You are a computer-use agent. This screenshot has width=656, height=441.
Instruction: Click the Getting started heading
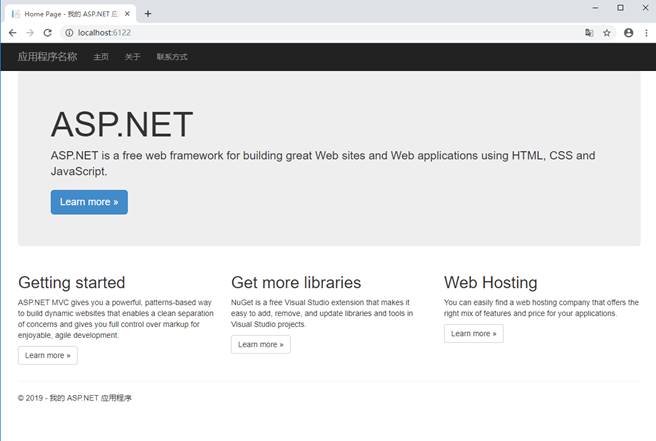[x=72, y=282]
